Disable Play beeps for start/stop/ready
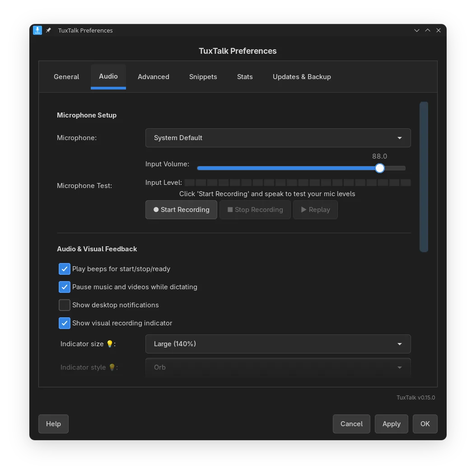The image size is (476, 475). point(65,269)
